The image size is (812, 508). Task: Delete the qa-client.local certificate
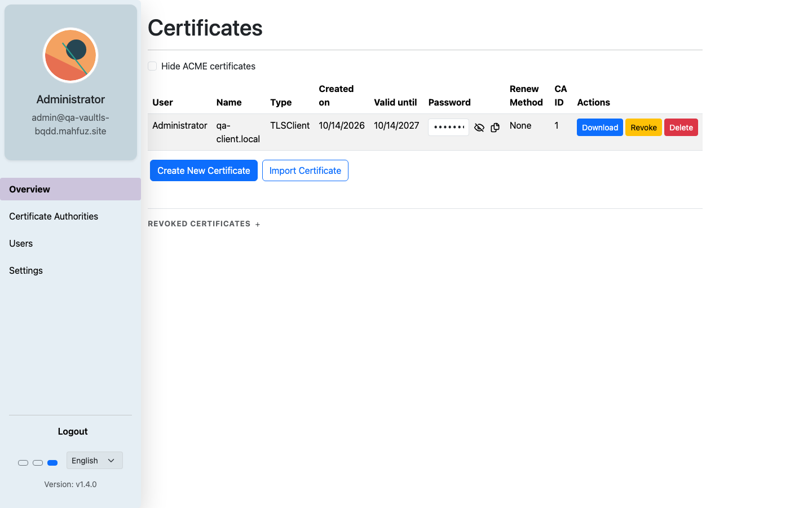[x=681, y=128]
